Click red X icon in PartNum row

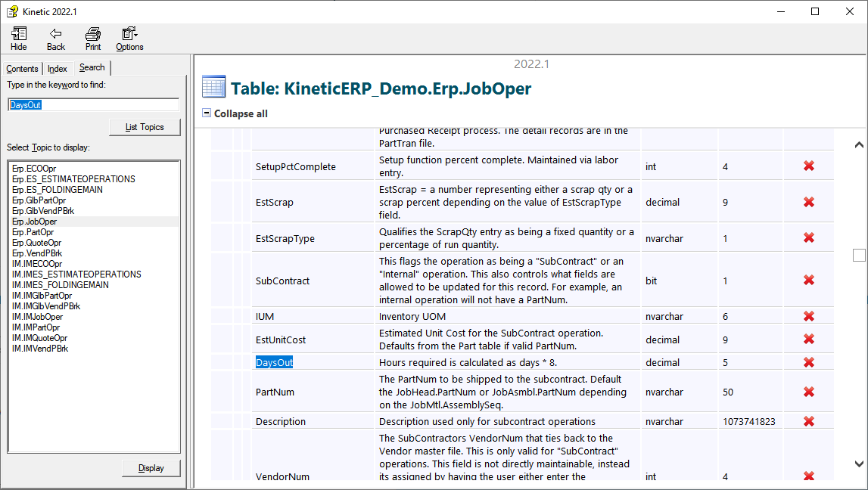pos(809,392)
